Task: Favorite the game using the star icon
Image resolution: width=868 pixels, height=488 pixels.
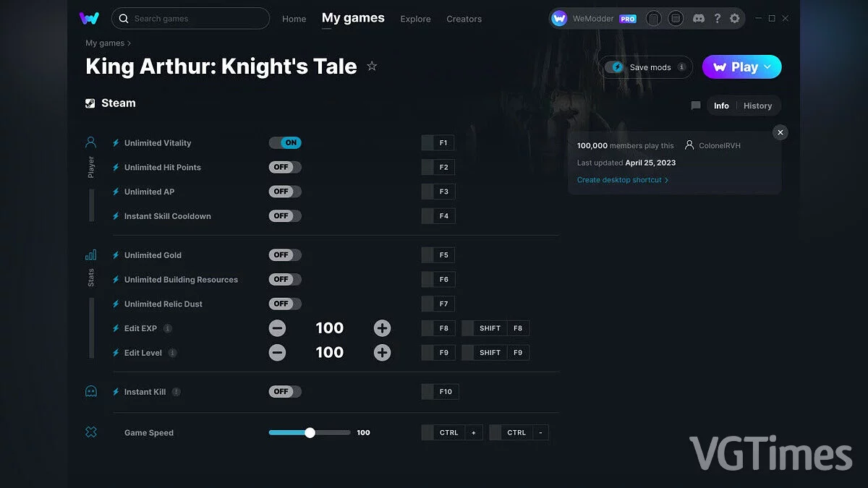Action: click(x=372, y=66)
